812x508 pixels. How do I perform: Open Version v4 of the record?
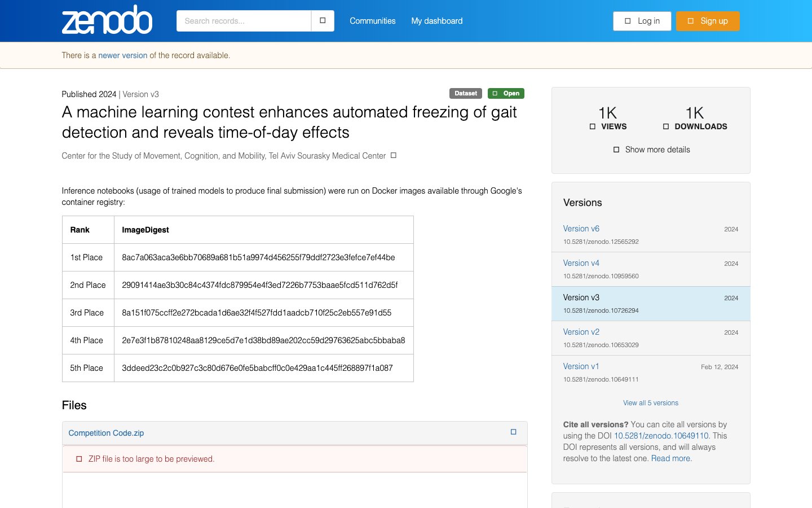pos(581,263)
